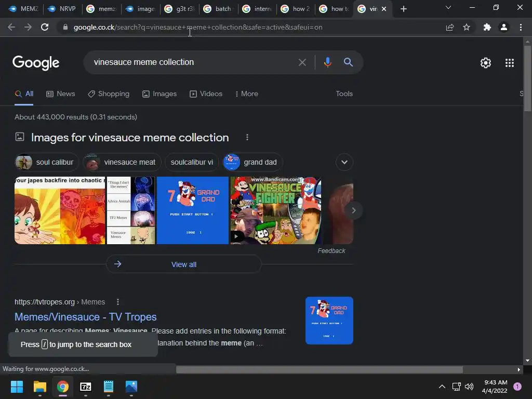Reload the current page
The height and width of the screenshot is (399, 532).
45,27
